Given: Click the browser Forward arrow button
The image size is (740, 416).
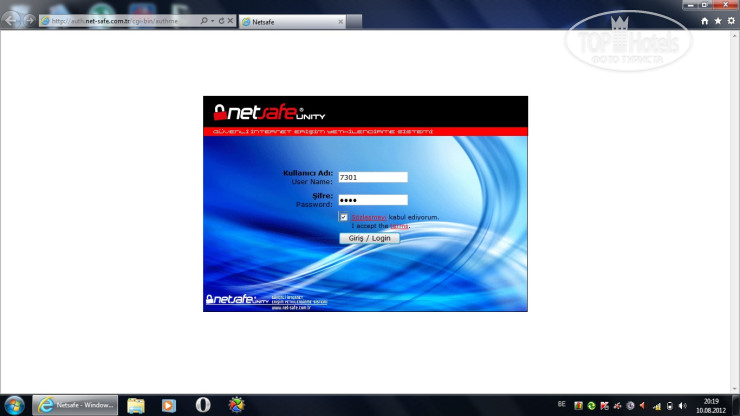Looking at the screenshot, I should click(x=30, y=20).
